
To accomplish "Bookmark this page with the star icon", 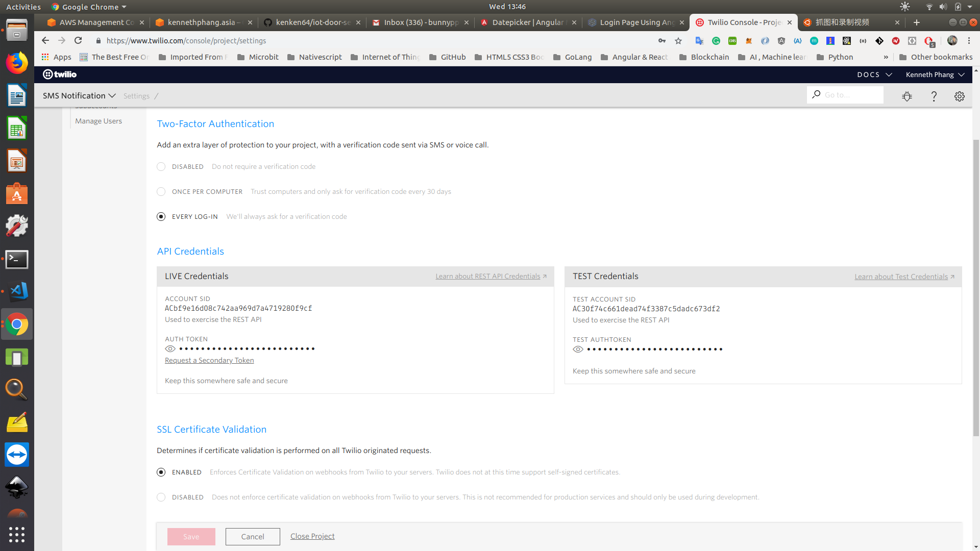I will 678,41.
